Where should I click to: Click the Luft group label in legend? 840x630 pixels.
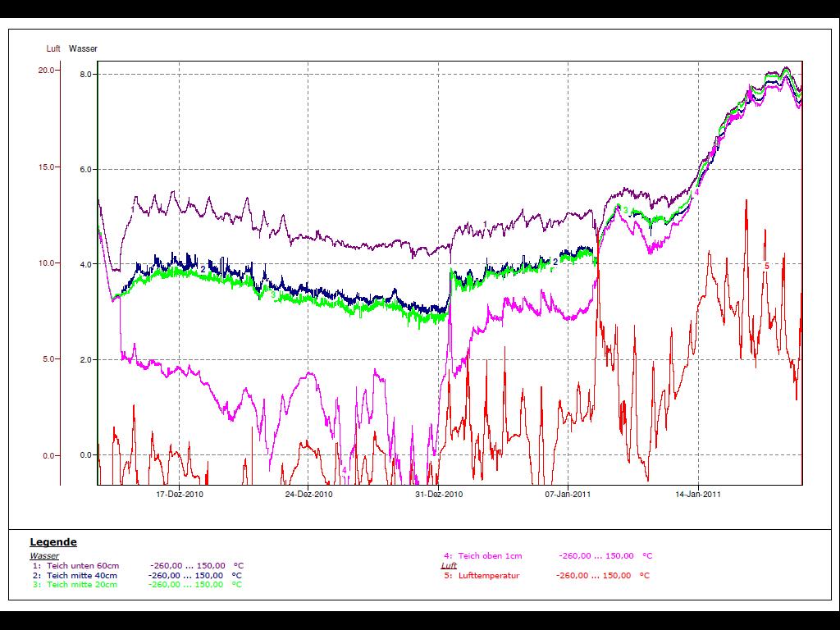449,566
